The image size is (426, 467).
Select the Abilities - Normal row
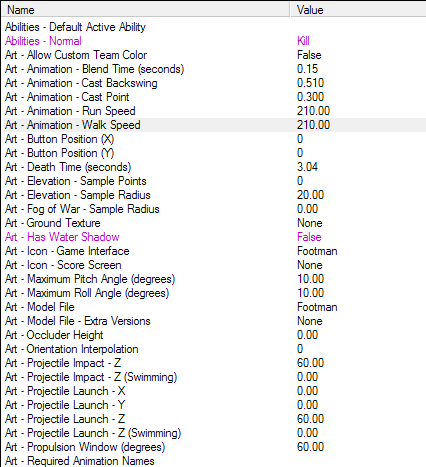(x=214, y=41)
